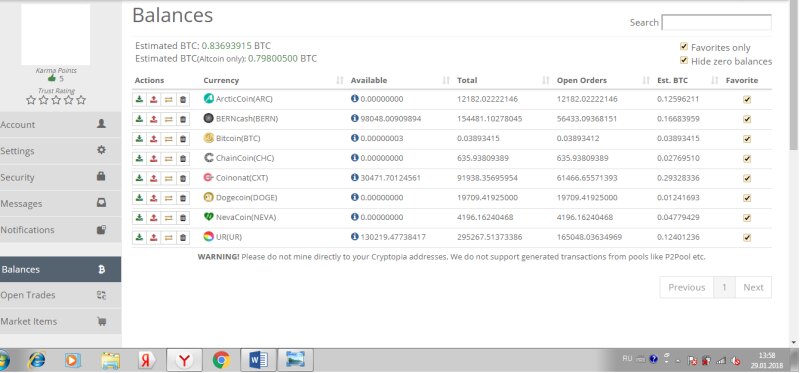The height and width of the screenshot is (373, 800).
Task: Click the deposit icon for NevaCoin
Action: point(139,218)
